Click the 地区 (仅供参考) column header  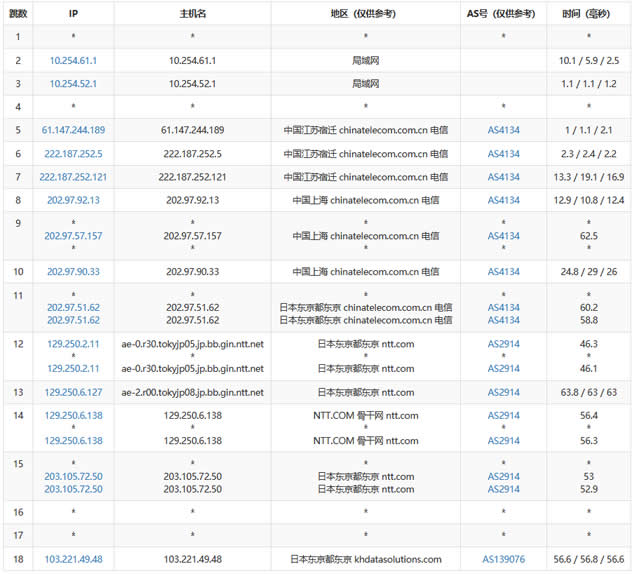pyautogui.click(x=364, y=13)
